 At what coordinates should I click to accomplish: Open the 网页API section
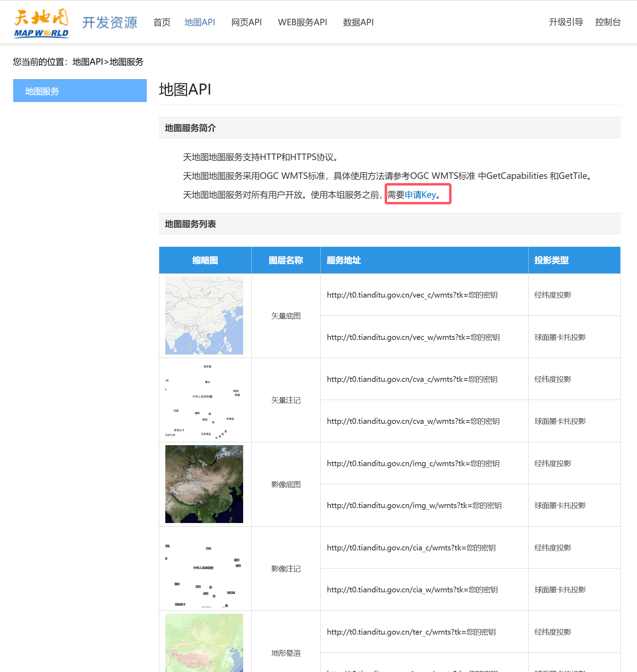(246, 22)
